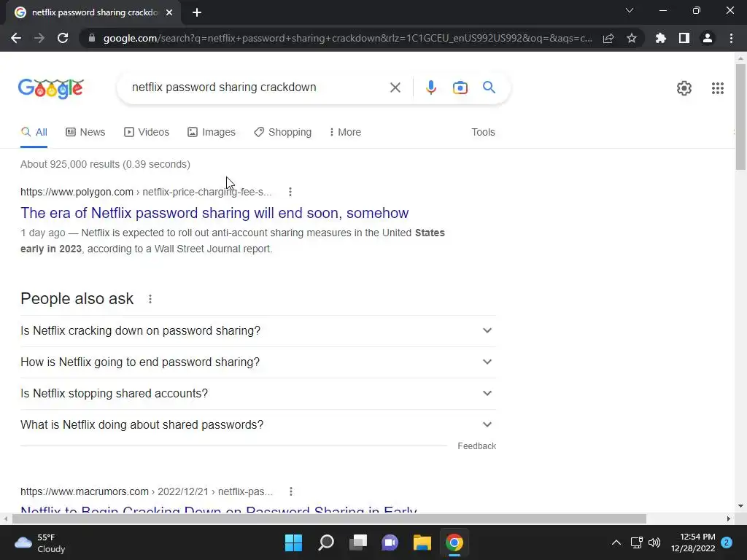Image resolution: width=747 pixels, height=560 pixels.
Task: Open Chrome three-dot menu
Action: (731, 38)
